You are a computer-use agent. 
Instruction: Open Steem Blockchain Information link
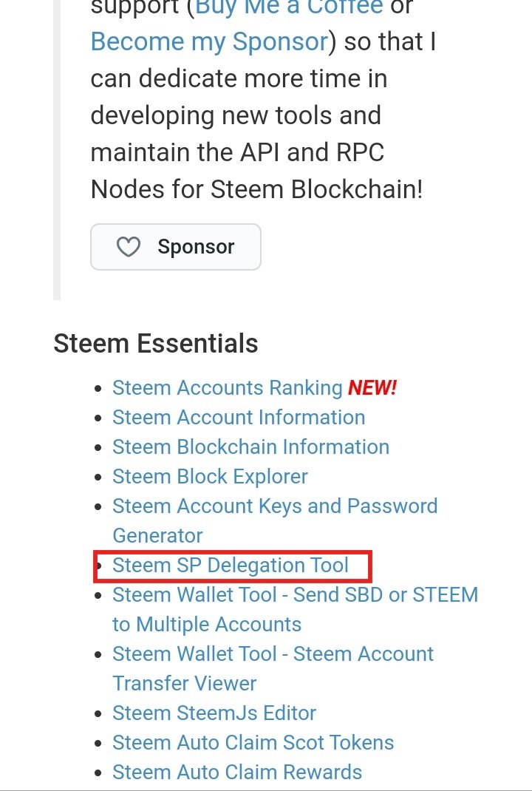pyautogui.click(x=250, y=447)
